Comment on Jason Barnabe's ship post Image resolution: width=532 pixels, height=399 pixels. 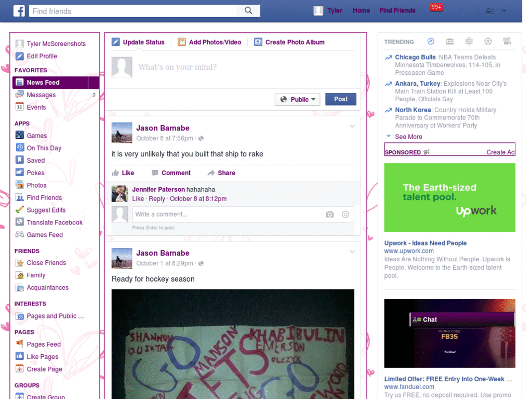coord(171,172)
